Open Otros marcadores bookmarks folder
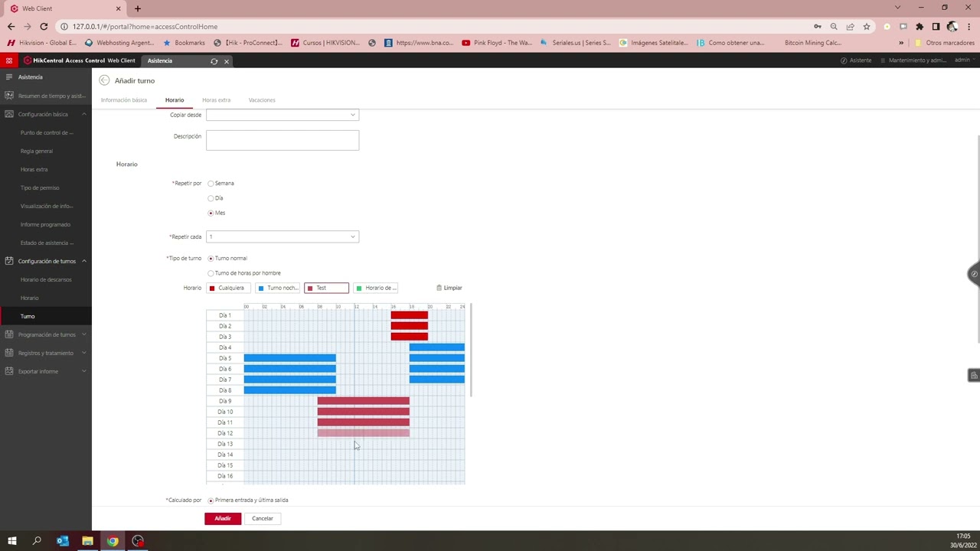The width and height of the screenshot is (980, 551). (945, 43)
